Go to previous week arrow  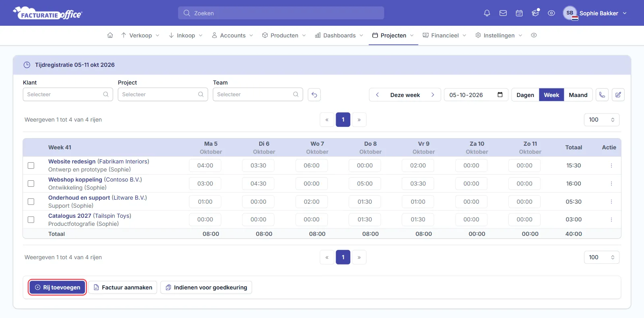point(377,95)
